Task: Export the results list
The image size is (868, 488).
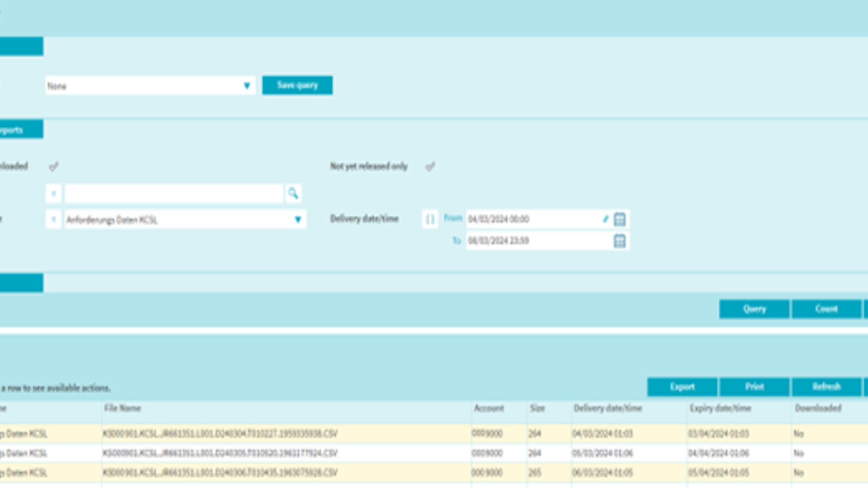Action: pyautogui.click(x=682, y=387)
